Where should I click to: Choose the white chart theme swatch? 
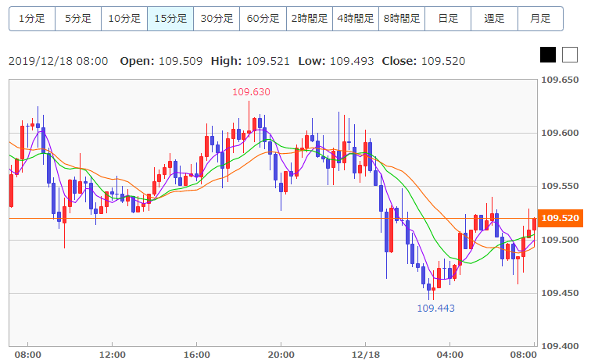pos(570,55)
